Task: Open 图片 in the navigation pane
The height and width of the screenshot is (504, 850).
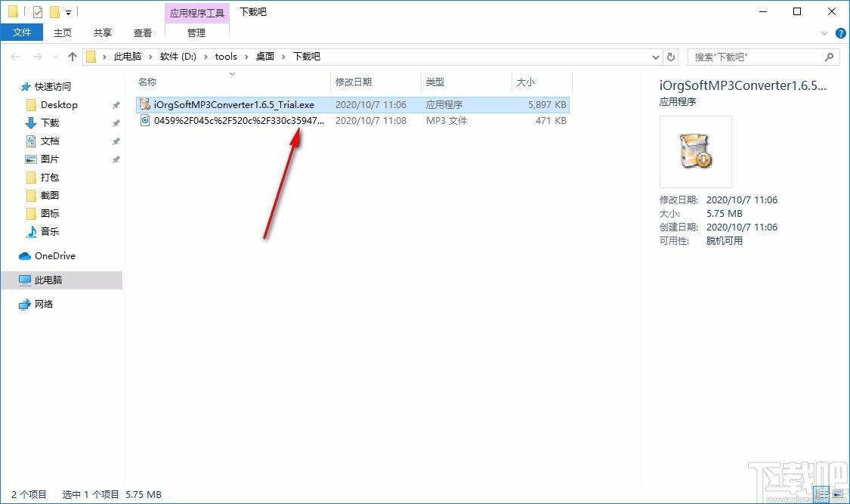Action: tap(50, 159)
